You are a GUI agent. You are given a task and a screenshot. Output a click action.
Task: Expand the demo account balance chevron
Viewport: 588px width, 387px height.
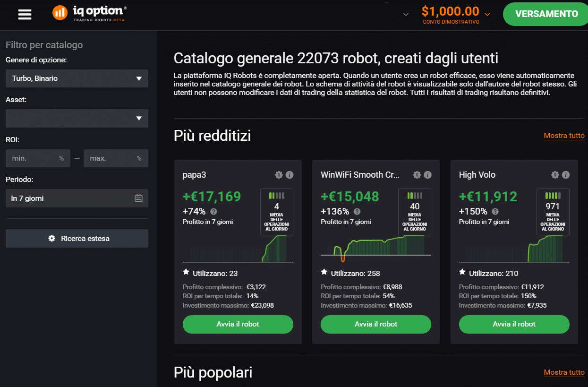point(487,14)
